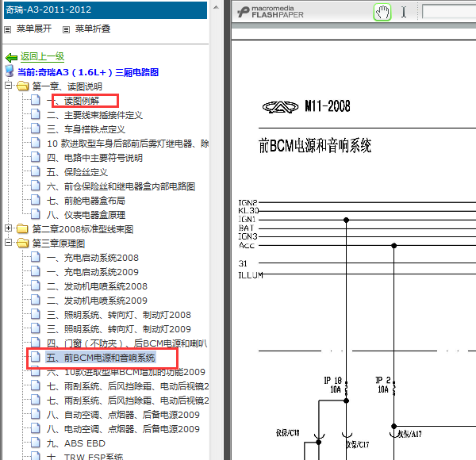This screenshot has height=460, width=476.
Task: Click the computer icon before 当前:奇瑞A3
Action: [10, 71]
